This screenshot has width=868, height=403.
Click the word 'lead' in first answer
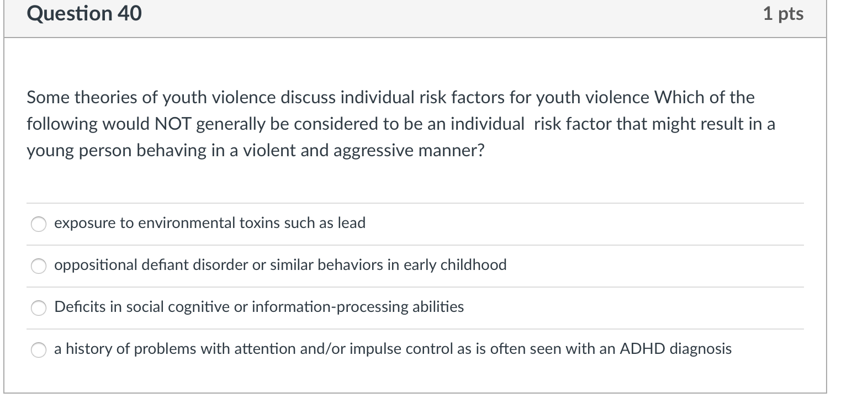coord(351,223)
